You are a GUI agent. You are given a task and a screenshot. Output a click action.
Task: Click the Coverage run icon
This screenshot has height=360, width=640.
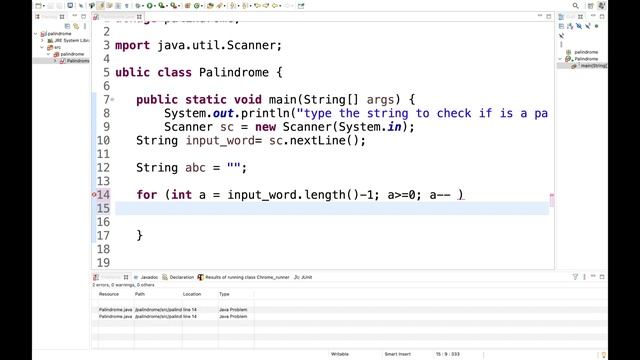162,6
